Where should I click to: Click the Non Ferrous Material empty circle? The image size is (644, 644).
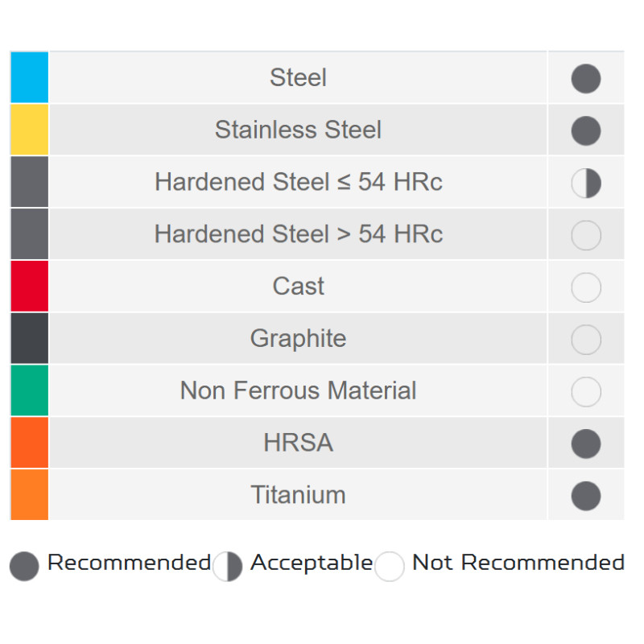click(586, 392)
